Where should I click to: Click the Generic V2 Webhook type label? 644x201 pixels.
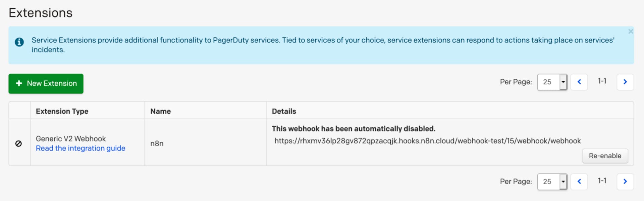71,138
